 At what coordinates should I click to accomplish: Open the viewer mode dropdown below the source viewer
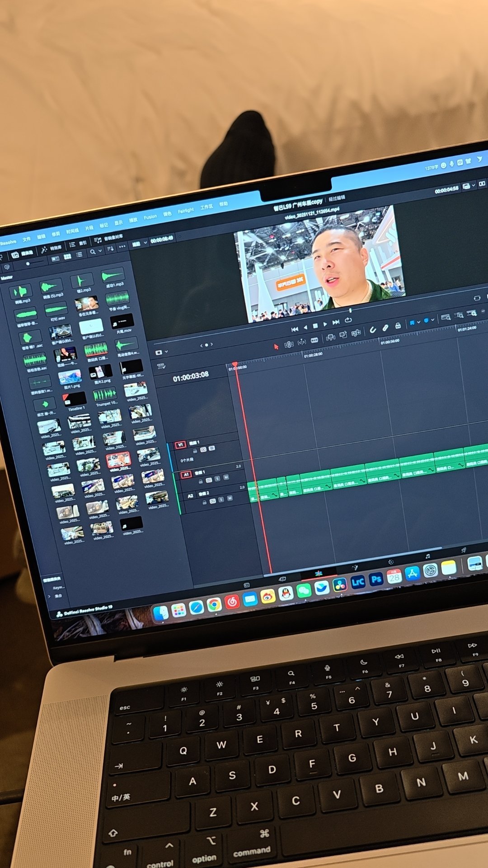tap(161, 352)
